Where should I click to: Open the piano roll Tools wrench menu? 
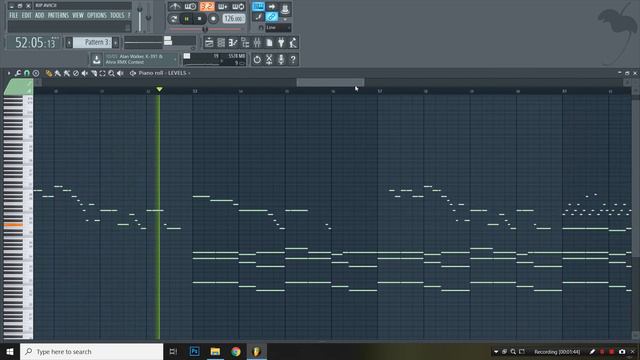(18, 73)
